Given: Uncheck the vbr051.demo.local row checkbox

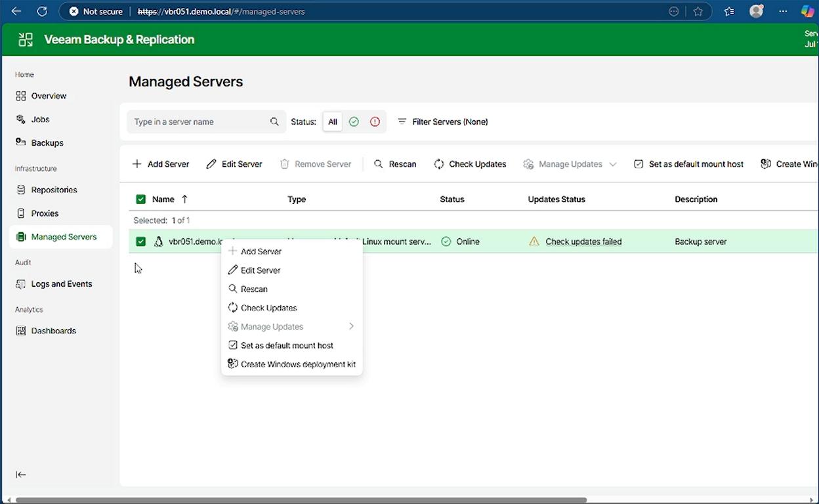Looking at the screenshot, I should click(x=140, y=241).
